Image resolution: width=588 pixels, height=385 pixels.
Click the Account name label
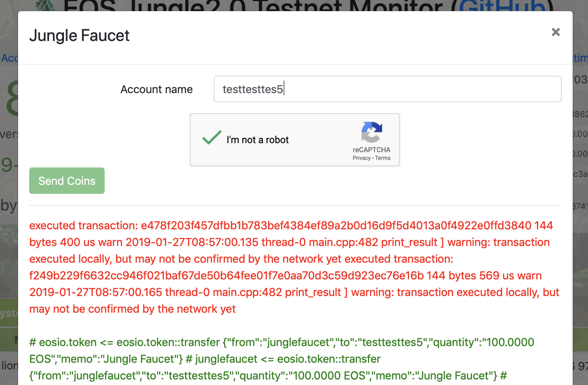click(x=157, y=89)
